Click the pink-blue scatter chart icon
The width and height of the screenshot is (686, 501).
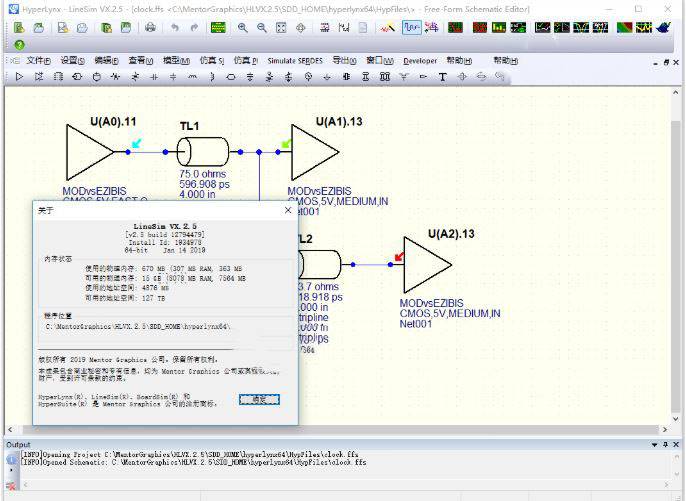point(431,28)
